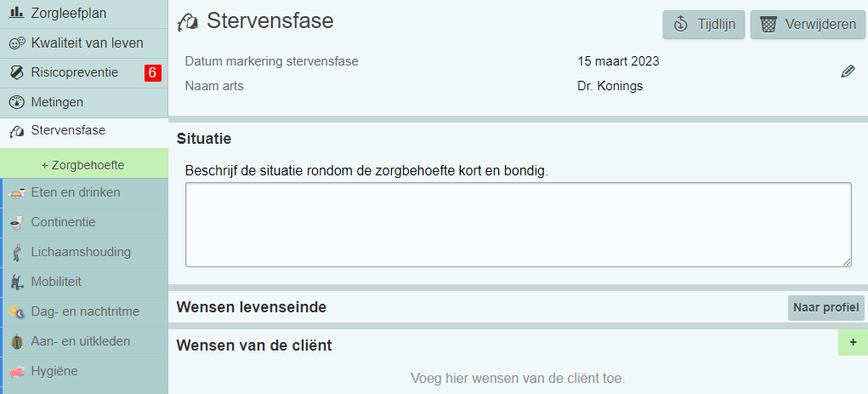The width and height of the screenshot is (868, 394).
Task: Click the red Risicopreventie badge showing 6
Action: tap(152, 72)
